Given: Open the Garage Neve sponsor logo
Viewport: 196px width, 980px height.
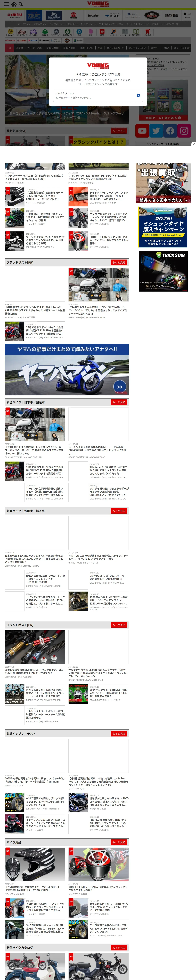Looking at the screenshot, I should click(54, 16).
